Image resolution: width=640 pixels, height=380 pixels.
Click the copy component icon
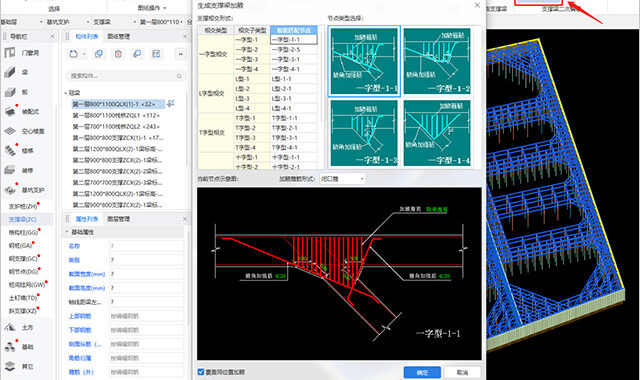pos(98,54)
